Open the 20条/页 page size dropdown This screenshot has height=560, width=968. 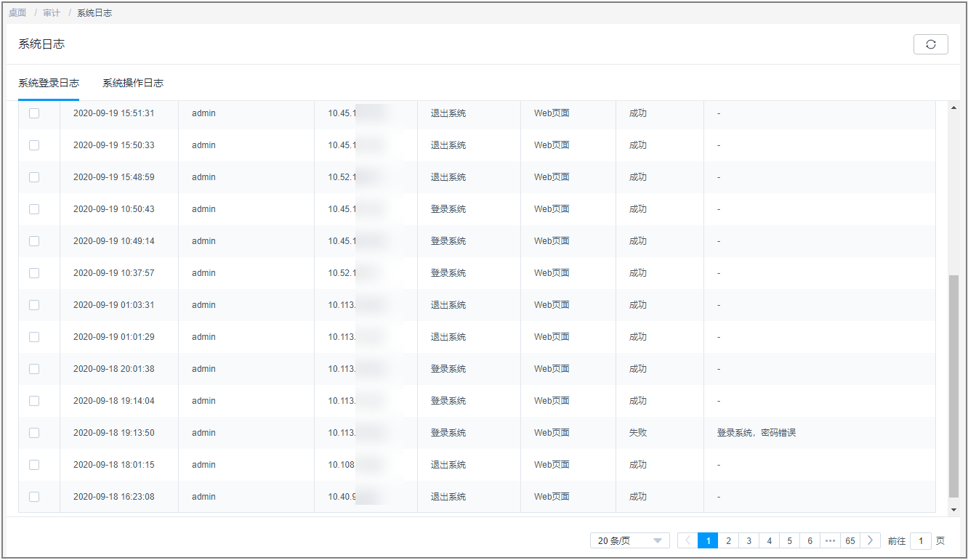[630, 540]
